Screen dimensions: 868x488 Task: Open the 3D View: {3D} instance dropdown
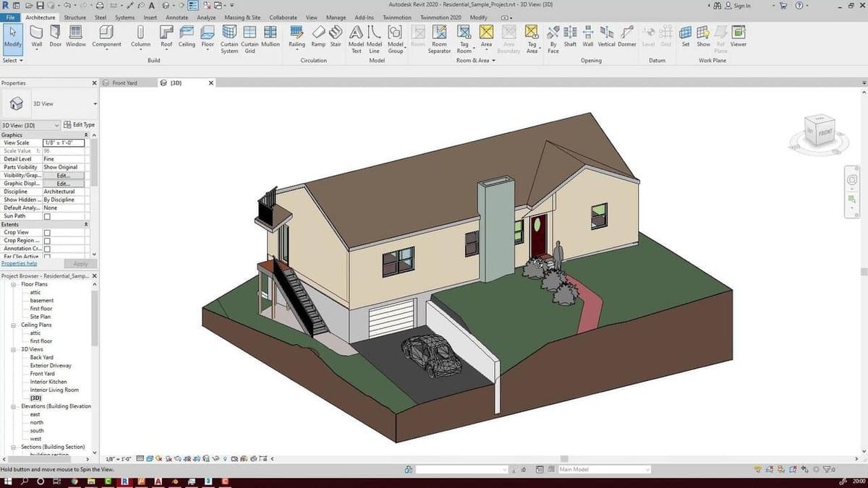click(x=30, y=125)
